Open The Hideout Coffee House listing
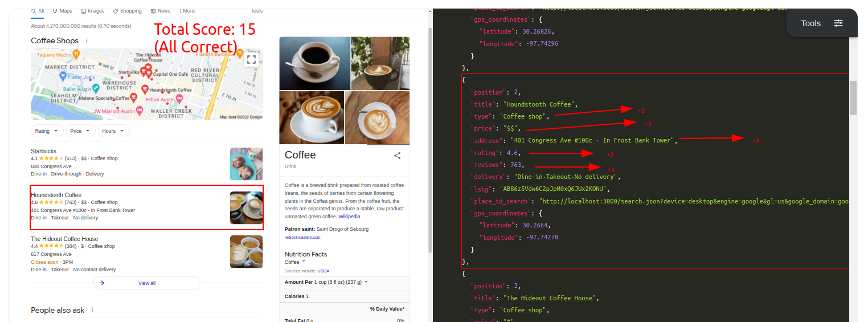This screenshot has width=868, height=322. click(64, 239)
